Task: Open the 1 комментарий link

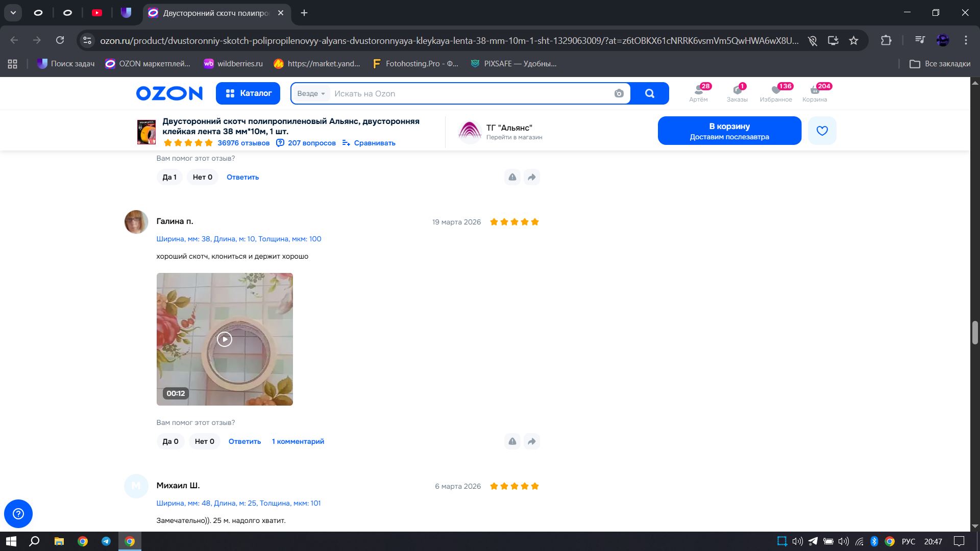Action: click(298, 441)
